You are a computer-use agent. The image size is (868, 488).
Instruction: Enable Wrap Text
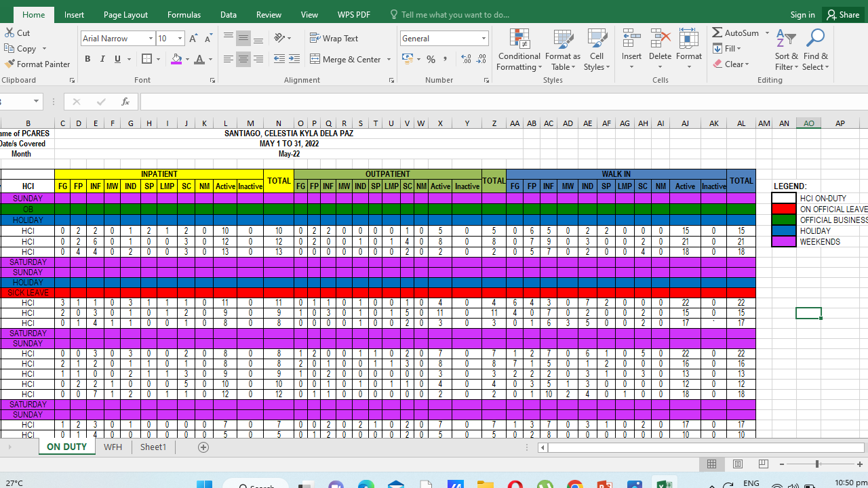coord(334,38)
